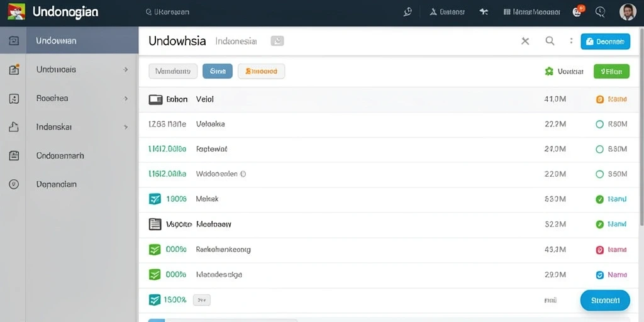Open the notification bell with red badge
This screenshot has width=644, height=322.
pyautogui.click(x=577, y=11)
